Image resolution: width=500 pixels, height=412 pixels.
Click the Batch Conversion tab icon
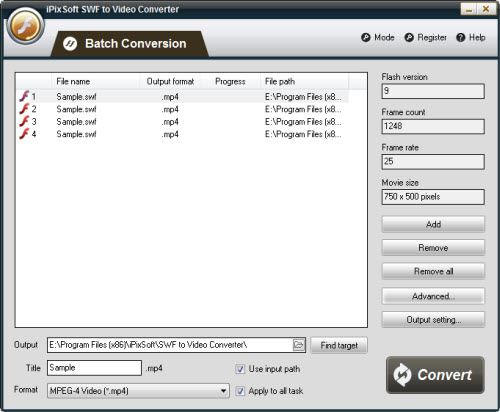70,44
